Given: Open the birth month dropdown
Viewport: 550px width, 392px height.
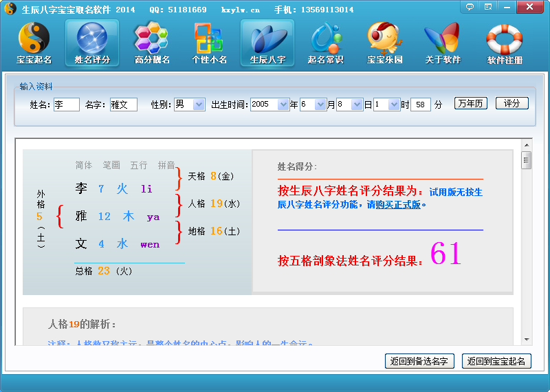Looking at the screenshot, I should 320,105.
